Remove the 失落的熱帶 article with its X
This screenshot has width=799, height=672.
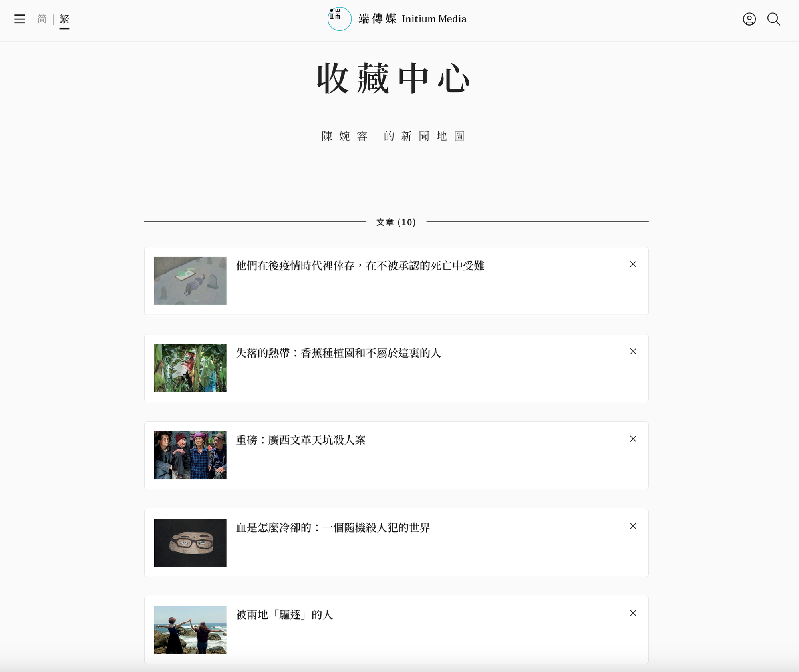tap(633, 352)
